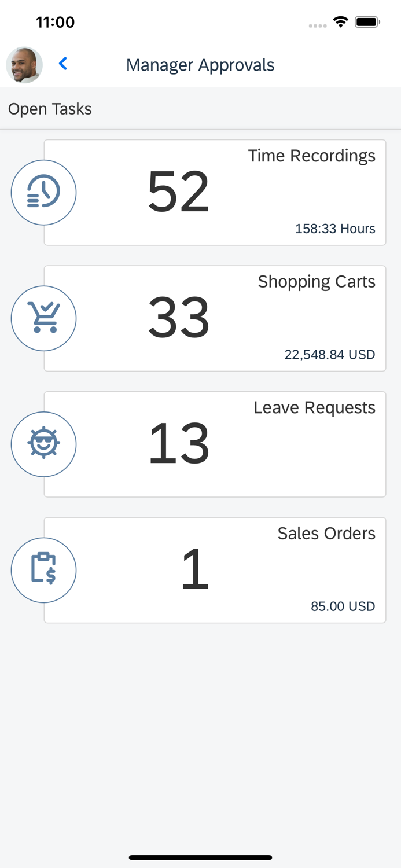Select the Time Recordings clock icon
Image resolution: width=401 pixels, height=868 pixels.
pos(43,192)
